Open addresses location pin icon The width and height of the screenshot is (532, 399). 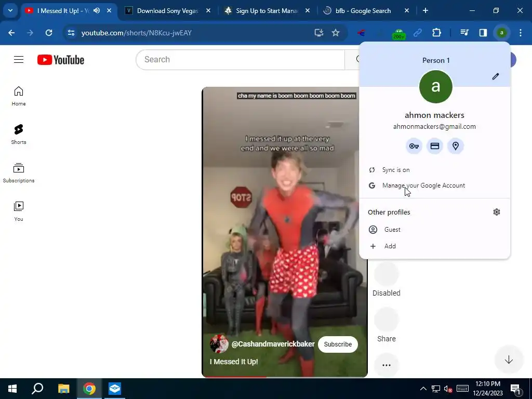[x=455, y=146]
